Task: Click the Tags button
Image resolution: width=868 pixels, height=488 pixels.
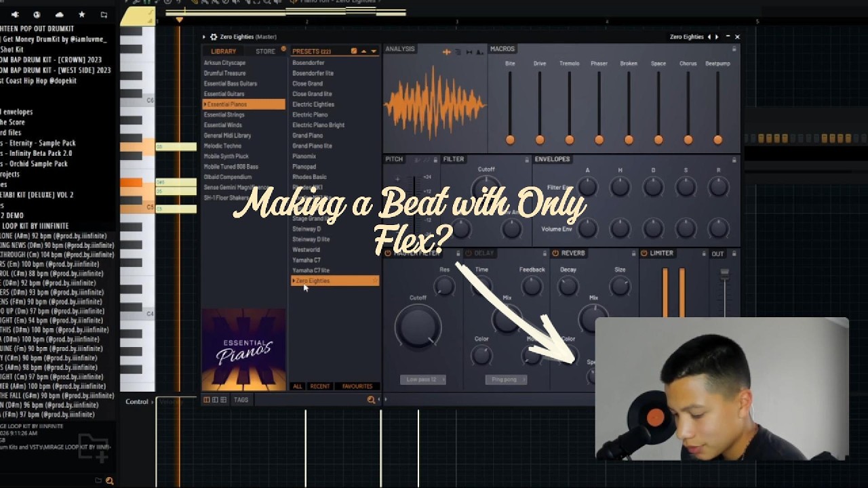Action: tap(241, 400)
